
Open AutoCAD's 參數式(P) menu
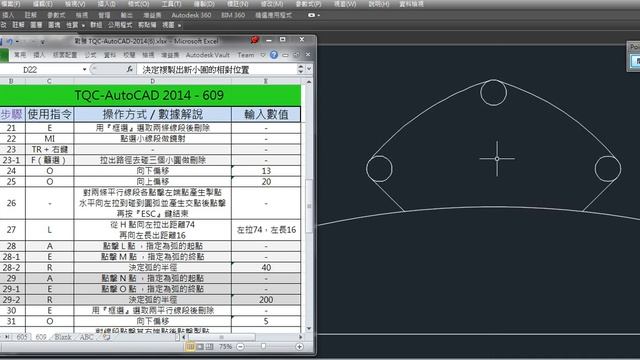click(x=308, y=4)
